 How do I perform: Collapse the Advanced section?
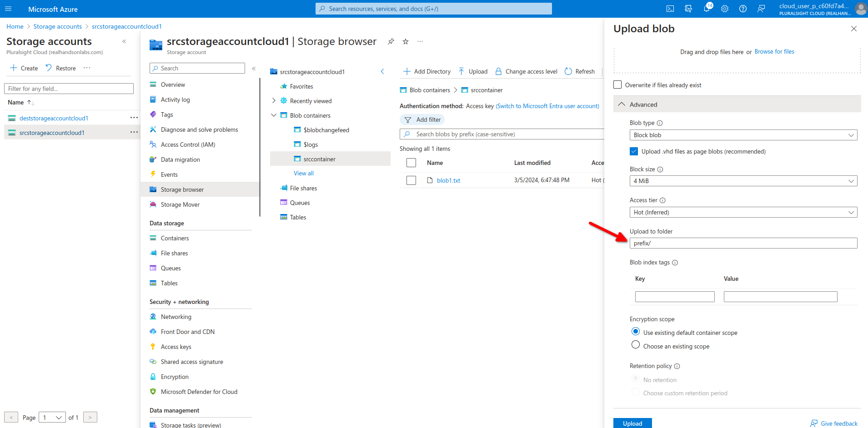622,105
